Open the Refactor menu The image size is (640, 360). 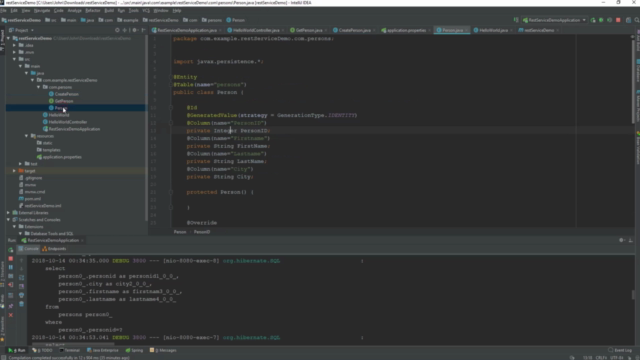click(x=93, y=11)
